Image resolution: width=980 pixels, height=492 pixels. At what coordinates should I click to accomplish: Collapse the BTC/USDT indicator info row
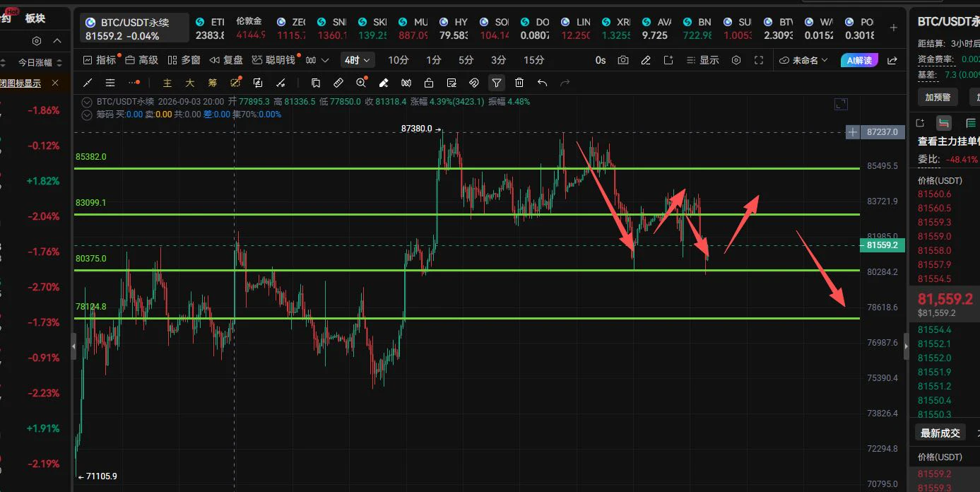[x=87, y=102]
